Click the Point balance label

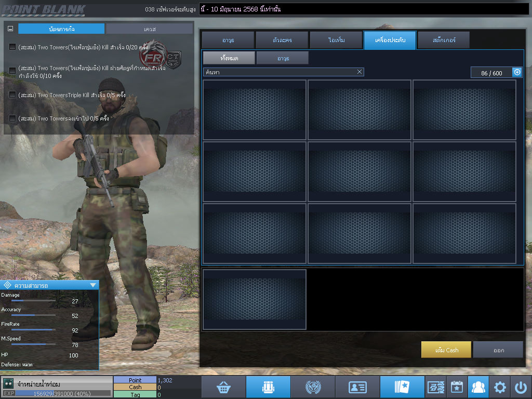(x=135, y=380)
